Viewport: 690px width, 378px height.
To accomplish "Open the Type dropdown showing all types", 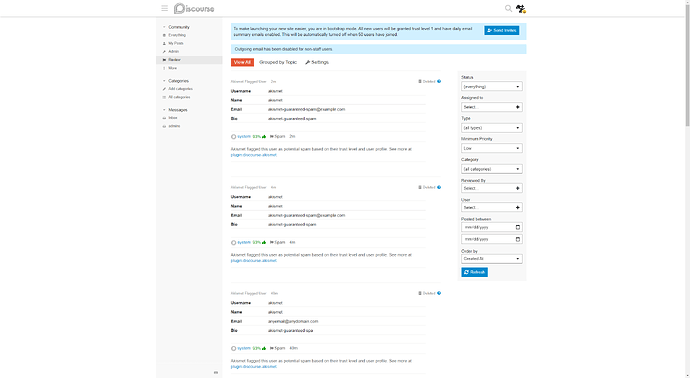I will [x=492, y=128].
